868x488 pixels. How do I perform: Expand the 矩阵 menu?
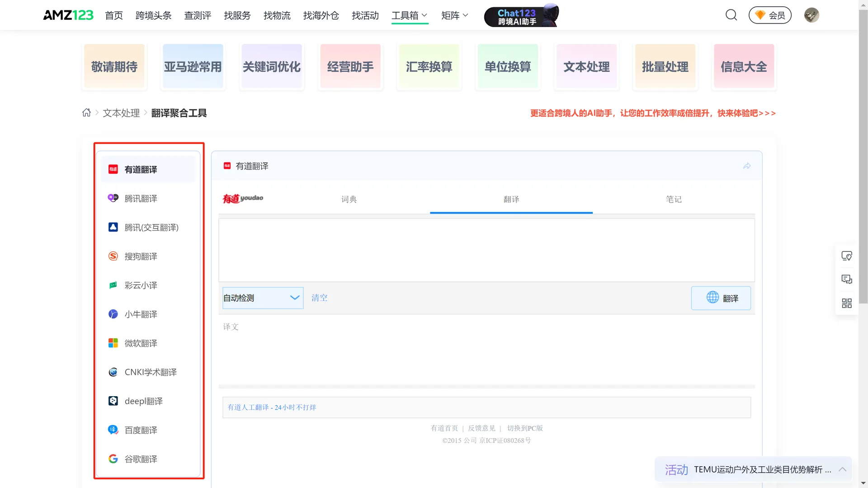[x=454, y=15]
